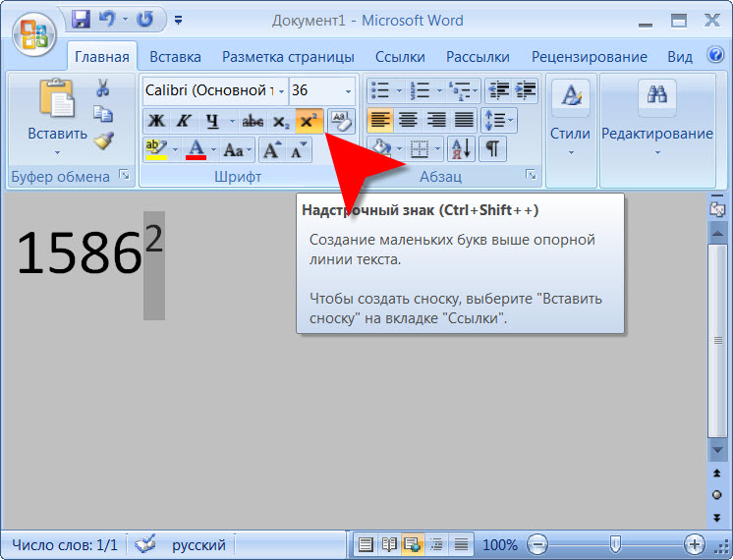733x560 pixels.
Task: Open the Разметка страницы tab
Action: tap(280, 57)
